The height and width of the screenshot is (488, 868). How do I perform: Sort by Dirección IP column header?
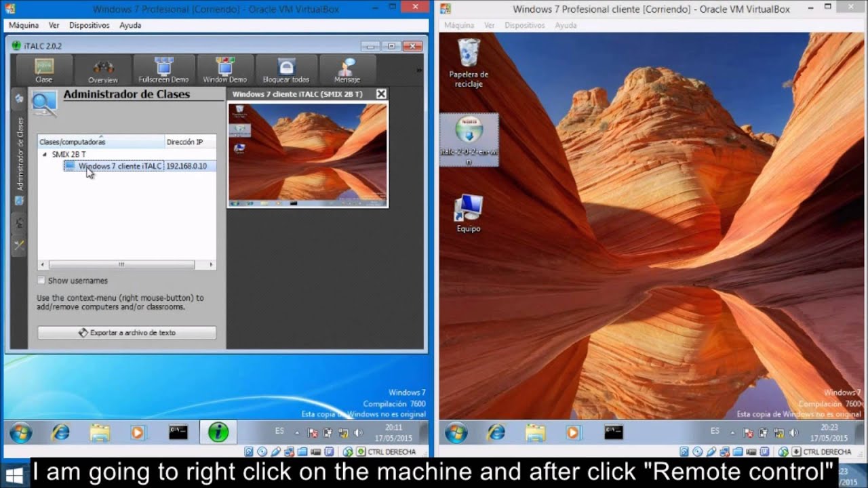pos(191,142)
